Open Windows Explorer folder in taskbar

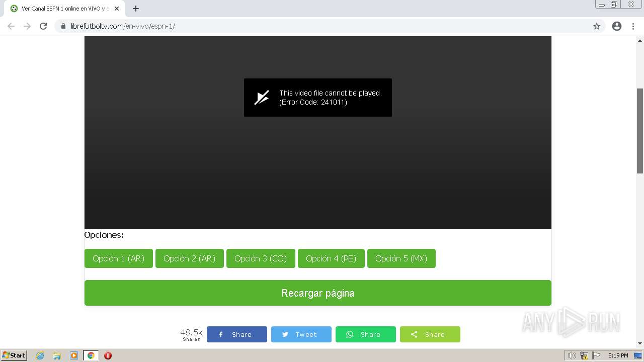[x=57, y=355]
